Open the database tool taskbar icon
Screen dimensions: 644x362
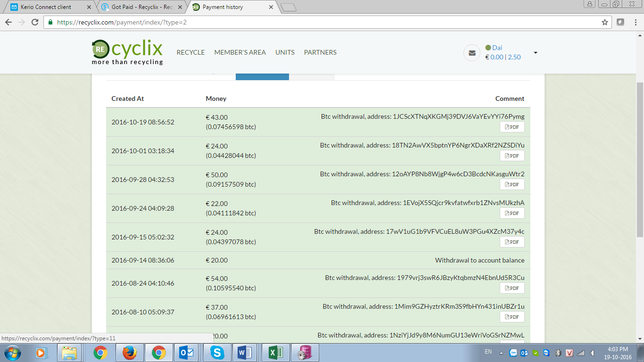pos(305,353)
